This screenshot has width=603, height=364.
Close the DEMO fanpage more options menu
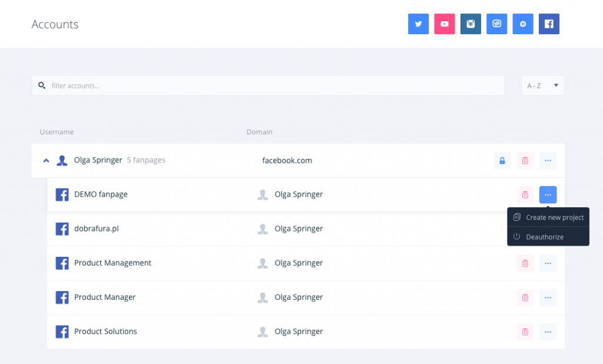(548, 194)
